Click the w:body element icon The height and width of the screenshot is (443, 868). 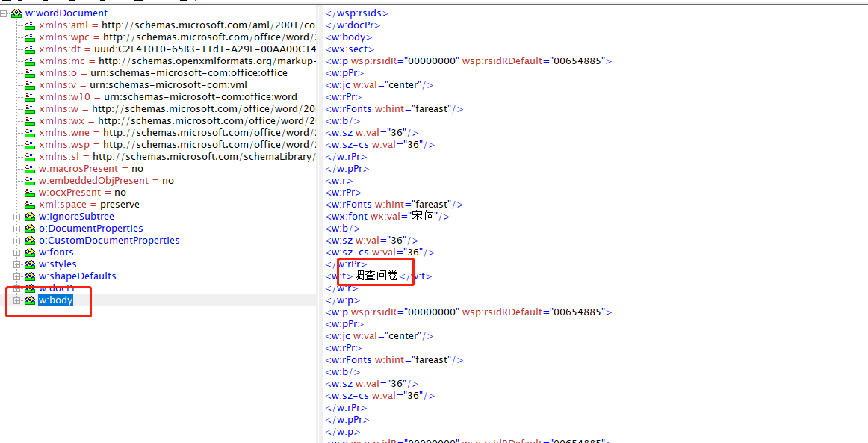coord(30,300)
